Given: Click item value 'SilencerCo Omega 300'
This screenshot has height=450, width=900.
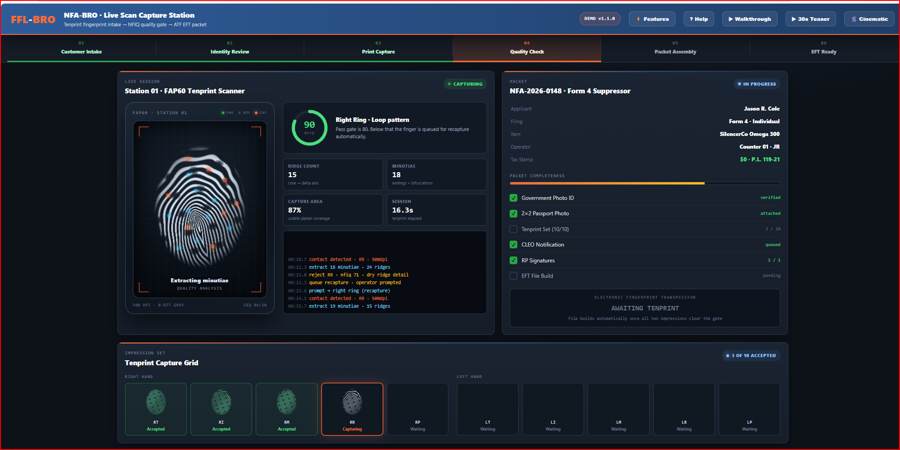Looking at the screenshot, I should click(x=750, y=134).
